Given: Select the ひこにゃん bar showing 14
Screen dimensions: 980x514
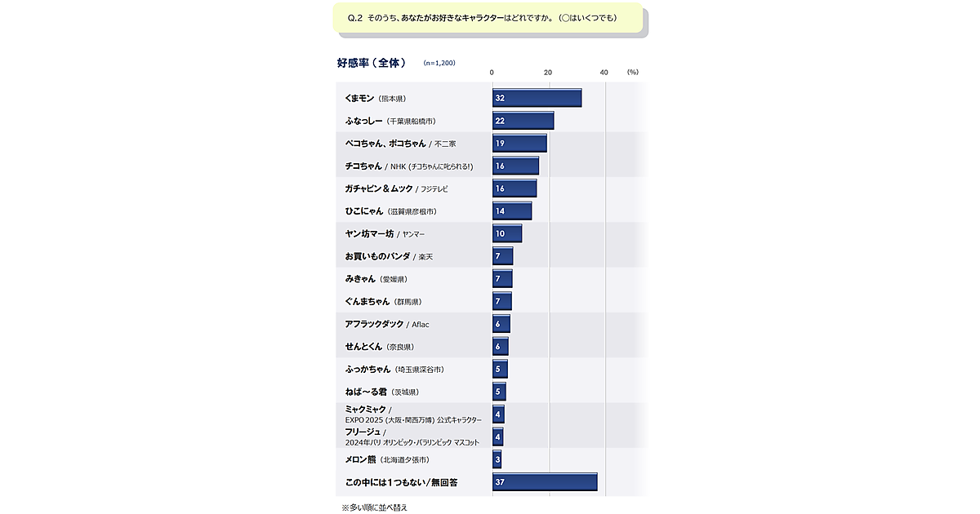Looking at the screenshot, I should point(512,211).
